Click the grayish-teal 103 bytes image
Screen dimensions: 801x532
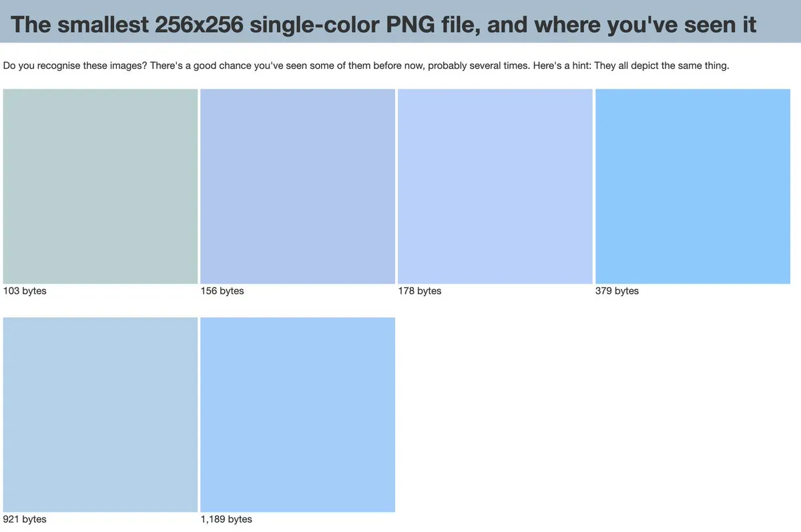tap(100, 186)
